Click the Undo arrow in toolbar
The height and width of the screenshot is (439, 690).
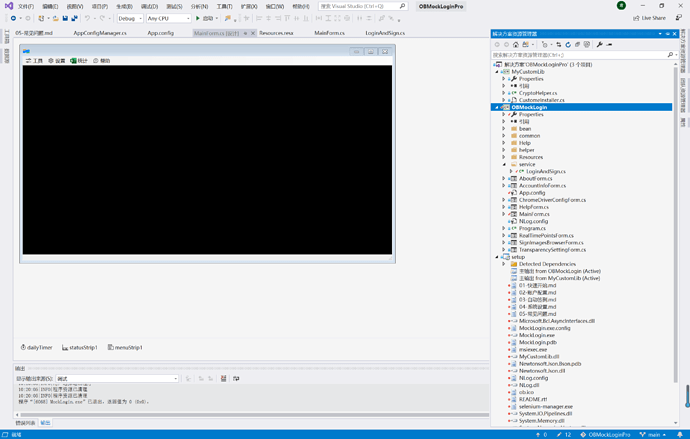pos(87,18)
